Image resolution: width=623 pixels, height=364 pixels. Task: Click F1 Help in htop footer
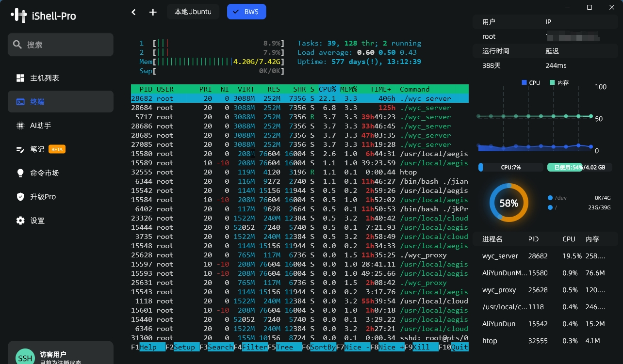pyautogui.click(x=148, y=347)
